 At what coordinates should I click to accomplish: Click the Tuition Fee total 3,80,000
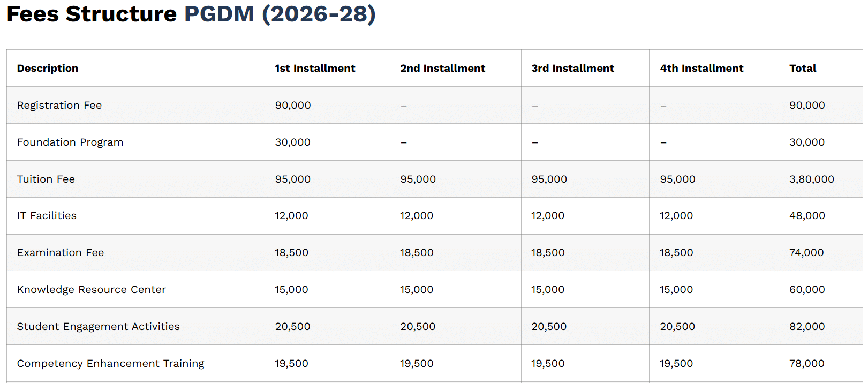pos(811,179)
